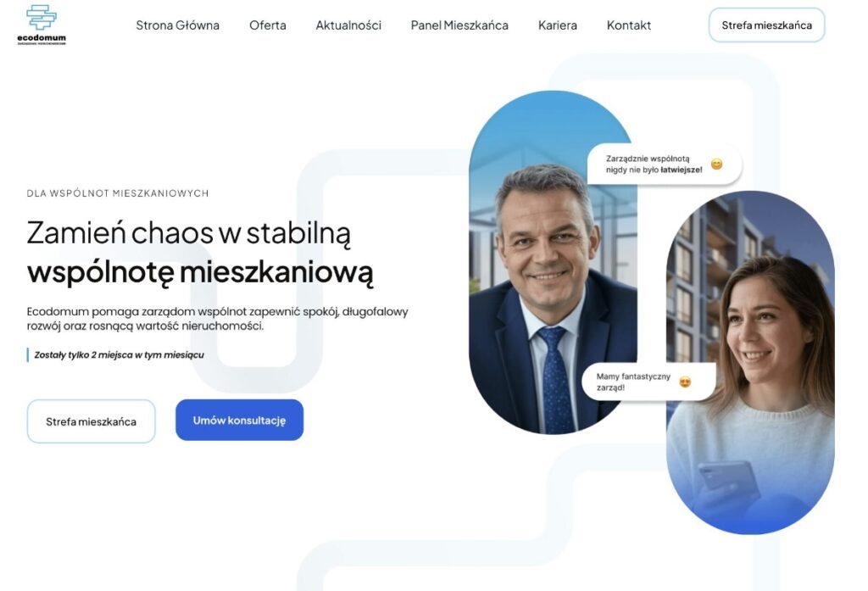868x591 pixels.
Task: Click the smiling emoji in the top chat bubble
Action: tap(716, 164)
